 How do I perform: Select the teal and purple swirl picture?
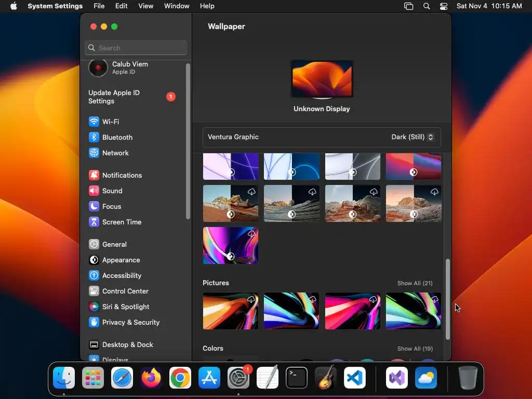291,311
